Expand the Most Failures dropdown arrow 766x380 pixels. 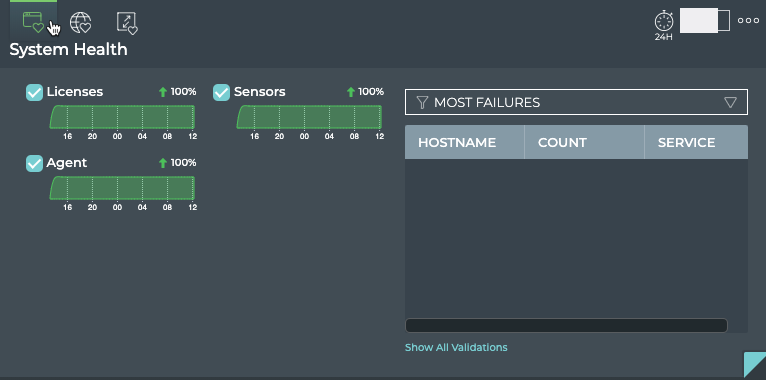coord(730,102)
